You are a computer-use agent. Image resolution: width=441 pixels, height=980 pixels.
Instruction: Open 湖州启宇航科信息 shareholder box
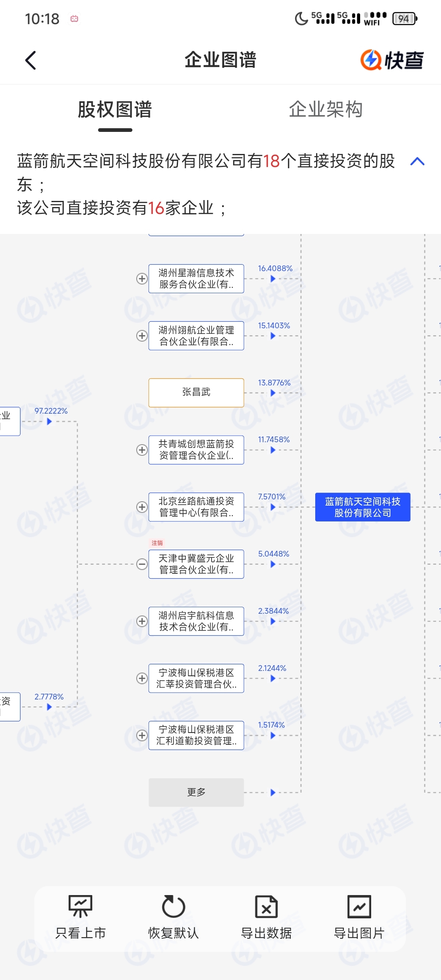196,621
